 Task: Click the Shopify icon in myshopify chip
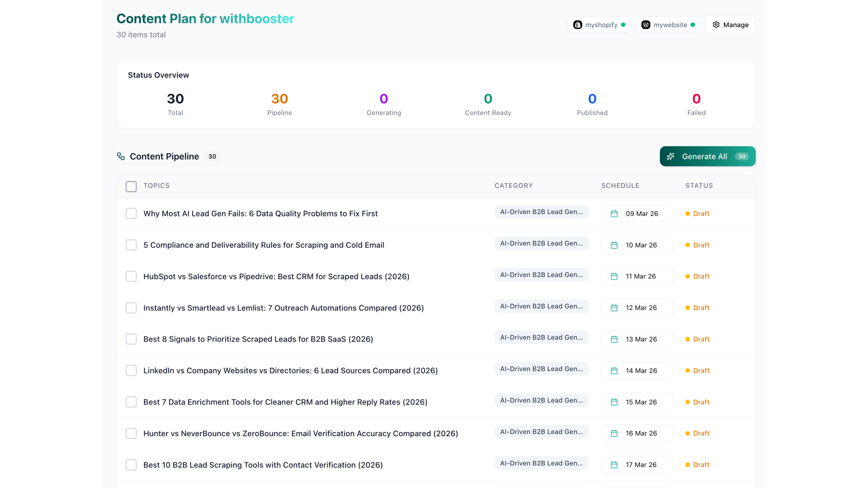point(578,25)
